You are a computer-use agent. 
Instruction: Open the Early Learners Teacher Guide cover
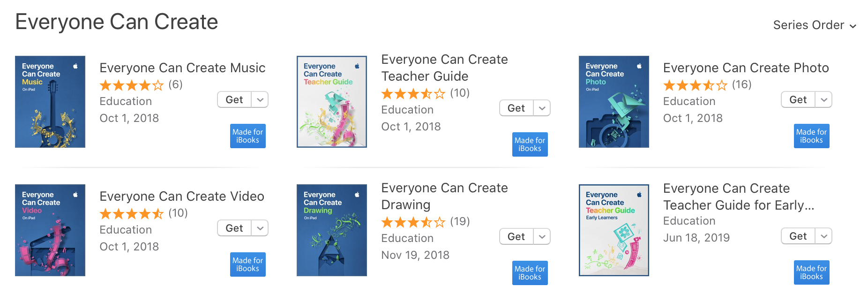614,230
